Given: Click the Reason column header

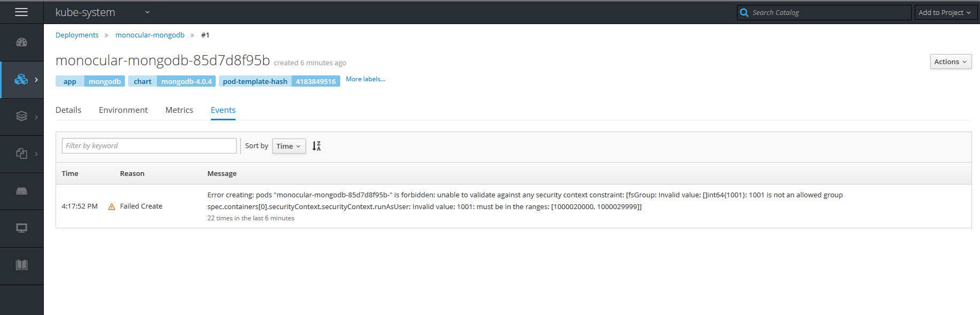Looking at the screenshot, I should (x=132, y=174).
